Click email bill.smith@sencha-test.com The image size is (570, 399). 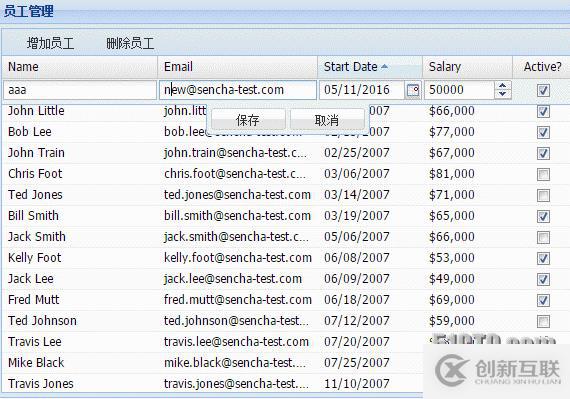click(237, 216)
